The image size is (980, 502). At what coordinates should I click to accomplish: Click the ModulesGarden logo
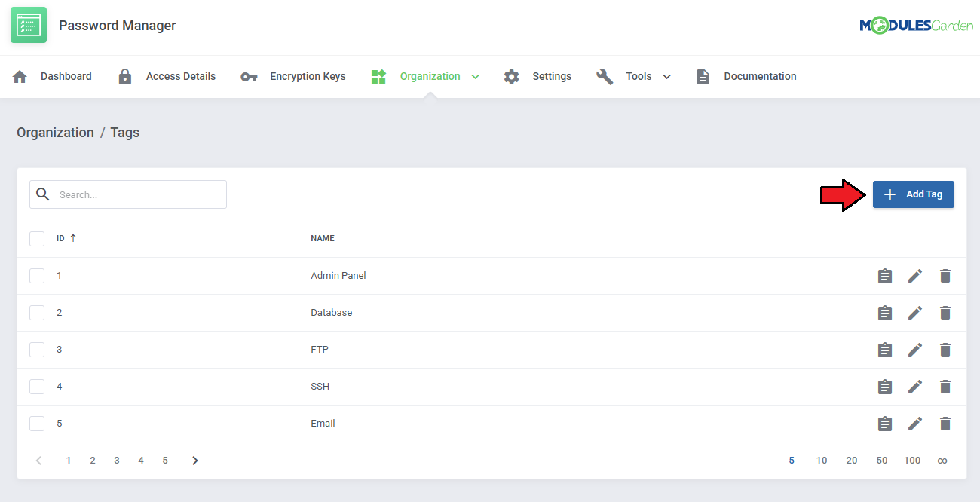coord(916,26)
